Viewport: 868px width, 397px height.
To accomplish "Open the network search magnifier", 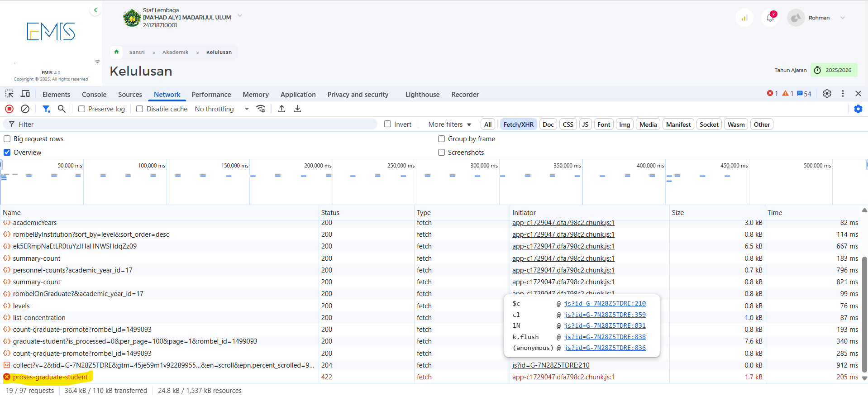I will click(62, 109).
